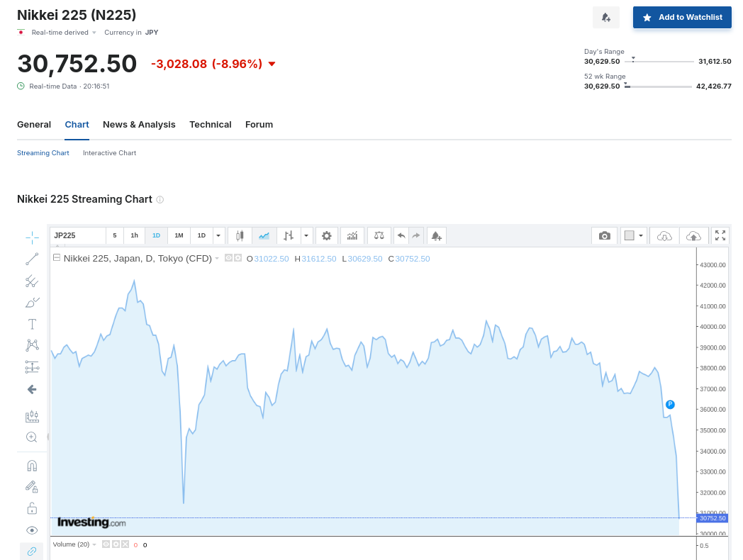Image resolution: width=743 pixels, height=560 pixels.
Task: Switch chart to bars style
Action: (x=288, y=235)
